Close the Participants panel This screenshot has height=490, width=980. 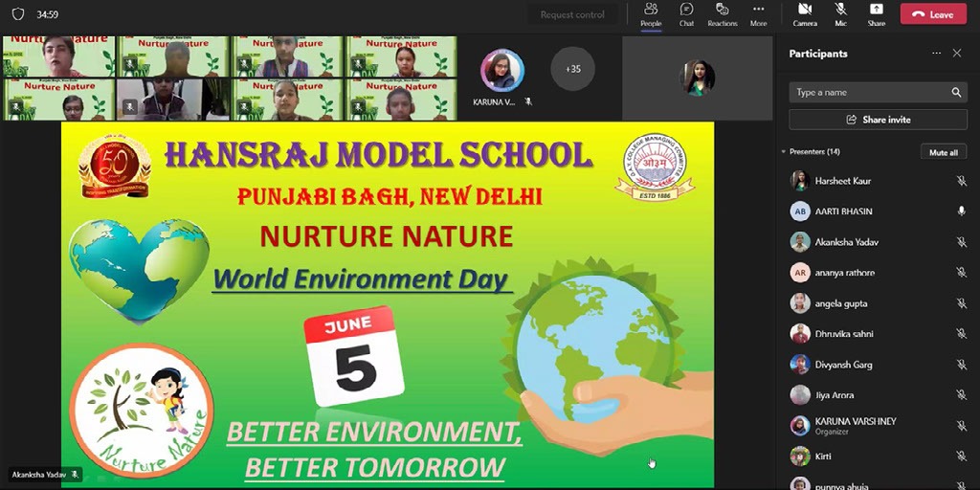956,54
